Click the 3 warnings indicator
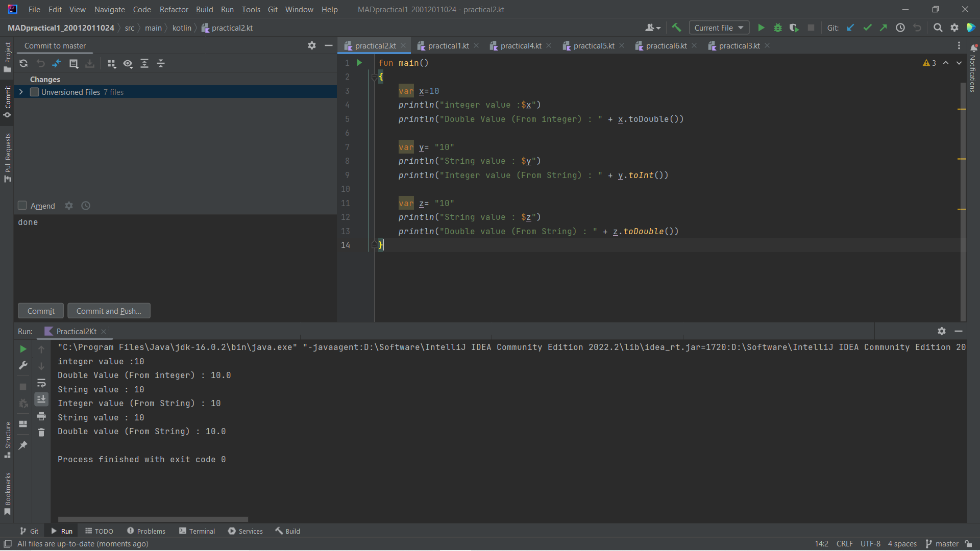The height and width of the screenshot is (551, 980). point(929,63)
